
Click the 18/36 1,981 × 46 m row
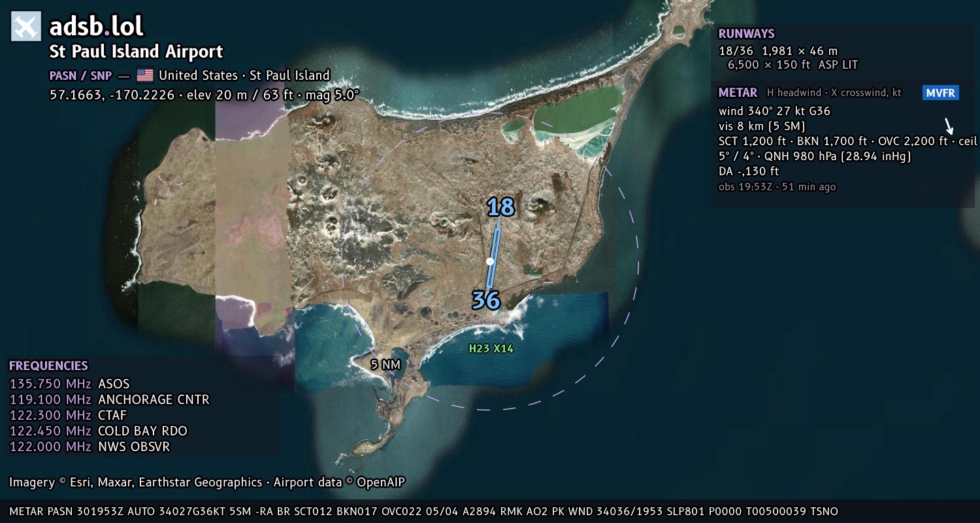click(x=778, y=50)
